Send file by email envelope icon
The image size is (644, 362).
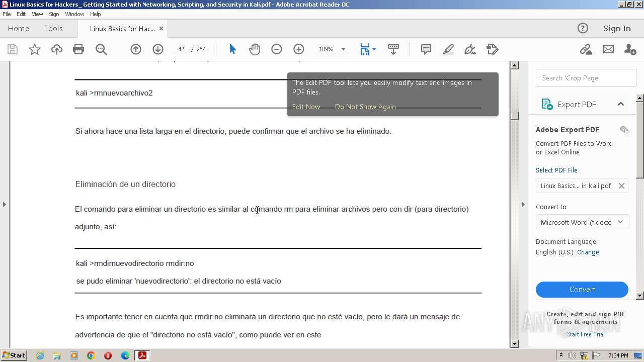click(608, 49)
